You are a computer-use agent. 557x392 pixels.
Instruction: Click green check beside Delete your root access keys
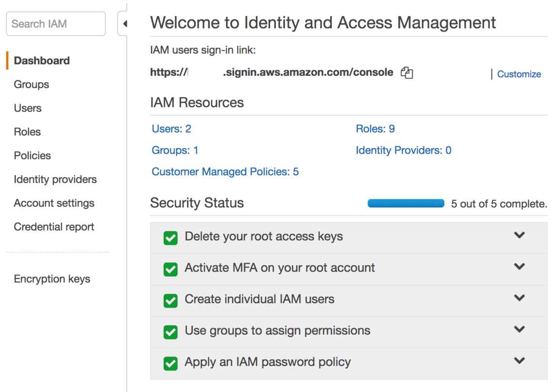pyautogui.click(x=170, y=238)
